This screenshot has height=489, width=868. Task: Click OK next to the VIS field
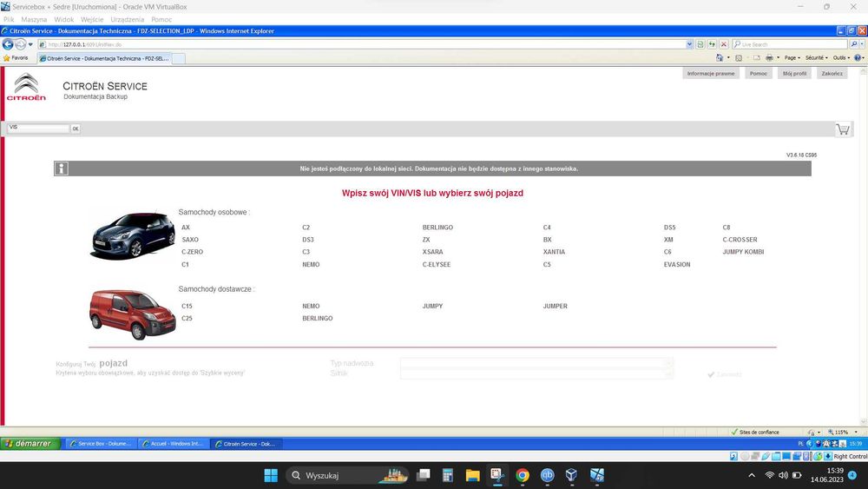click(x=76, y=129)
